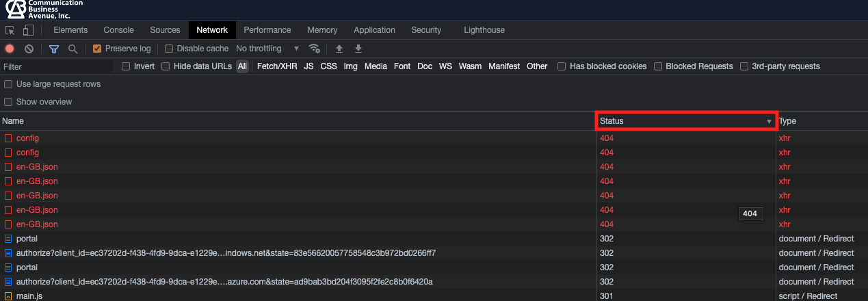
Task: Check Blocked Requests option
Action: (658, 66)
